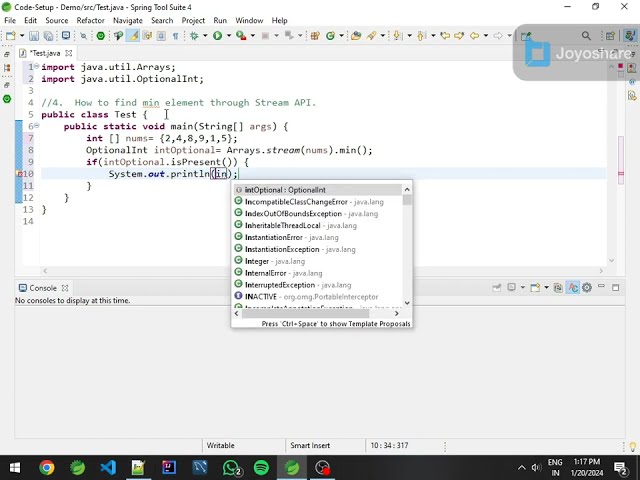Open the Open Console dropdown arrow
The image size is (640, 480).
[x=546, y=288]
